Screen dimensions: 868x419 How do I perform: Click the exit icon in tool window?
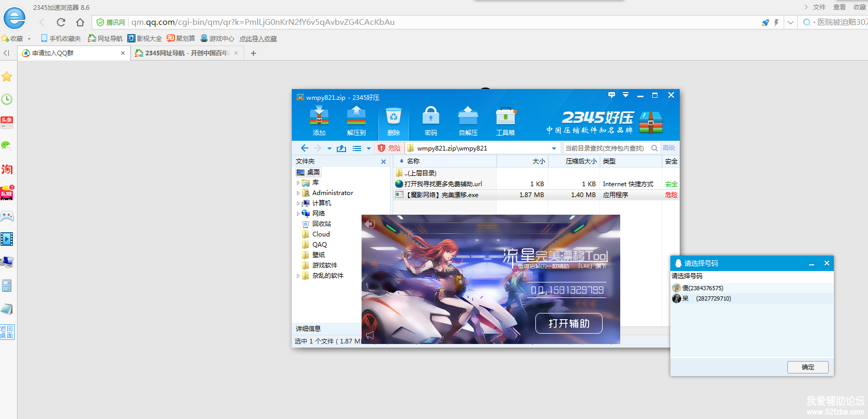point(369,224)
